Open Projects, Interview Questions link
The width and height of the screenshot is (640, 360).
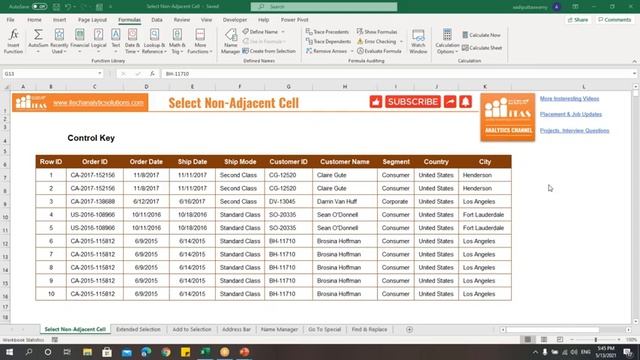tap(574, 131)
